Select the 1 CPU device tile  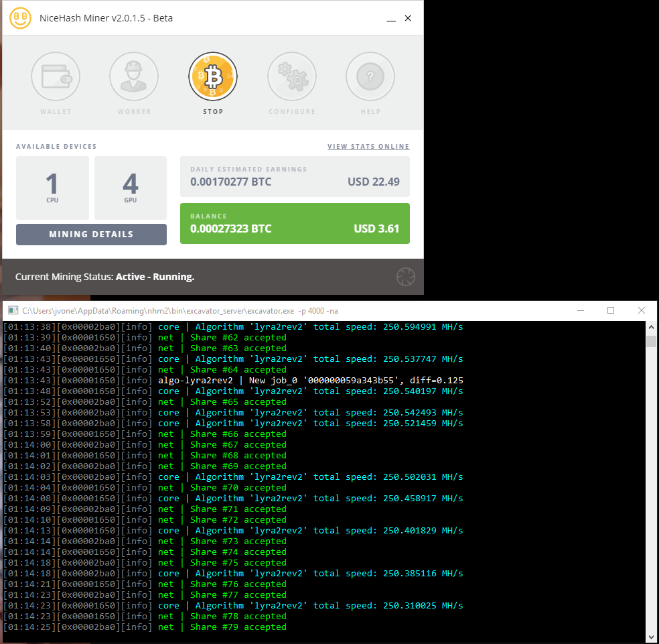52,188
